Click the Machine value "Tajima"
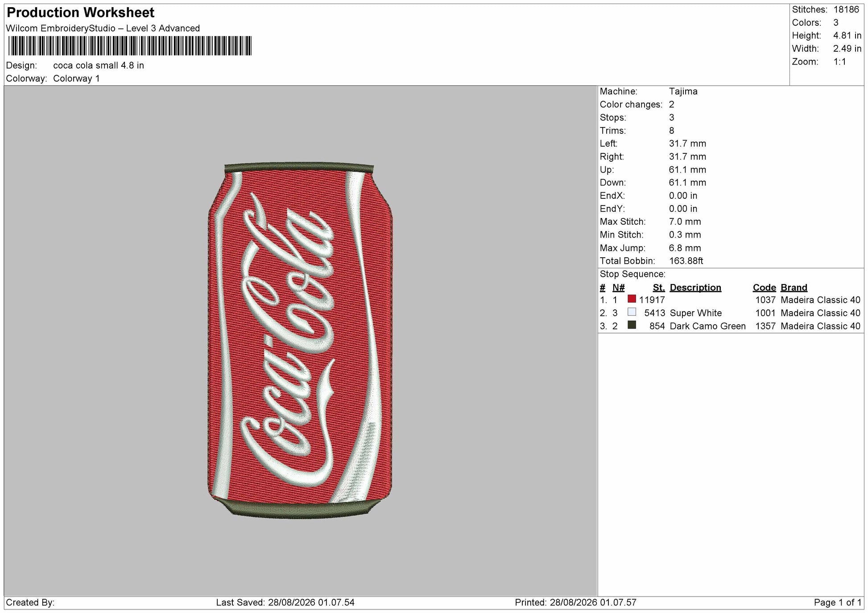Viewport: 868px width, 613px height. [683, 91]
